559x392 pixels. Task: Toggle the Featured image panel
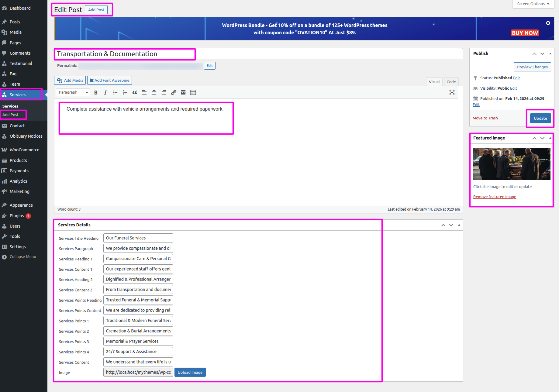tap(550, 138)
